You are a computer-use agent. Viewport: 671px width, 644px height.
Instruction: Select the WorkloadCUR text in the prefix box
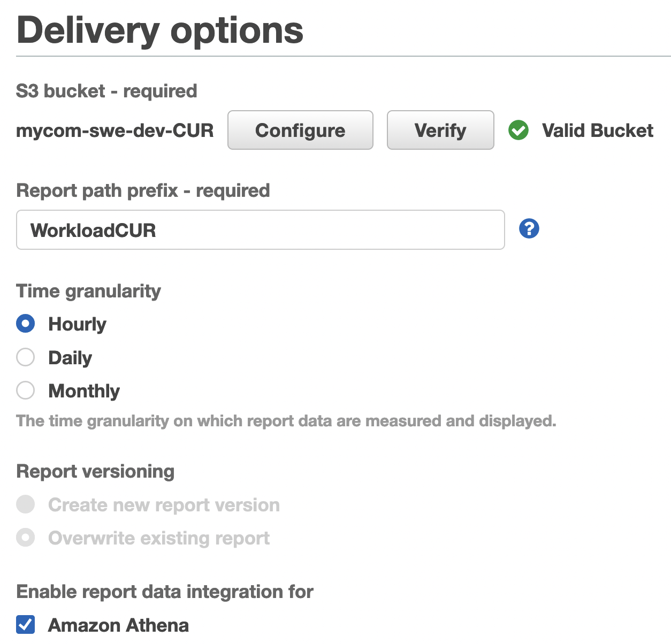93,230
